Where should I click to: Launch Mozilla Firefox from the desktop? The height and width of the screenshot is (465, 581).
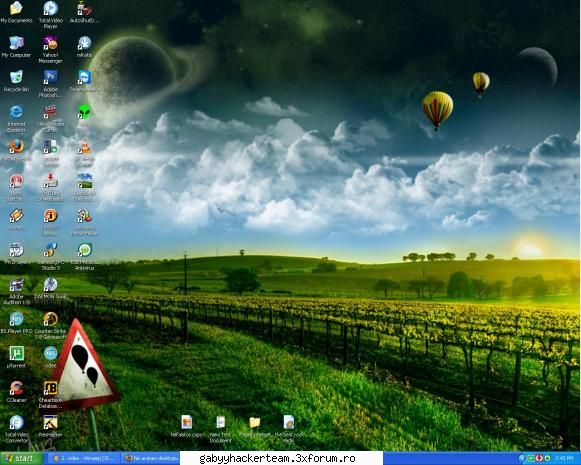coord(16,147)
